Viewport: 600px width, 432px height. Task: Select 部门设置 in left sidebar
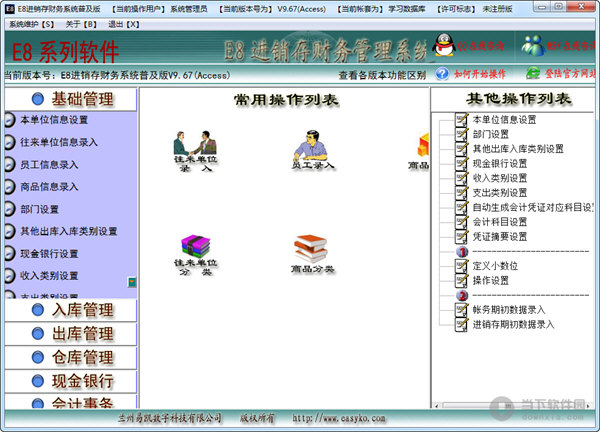pyautogui.click(x=39, y=209)
